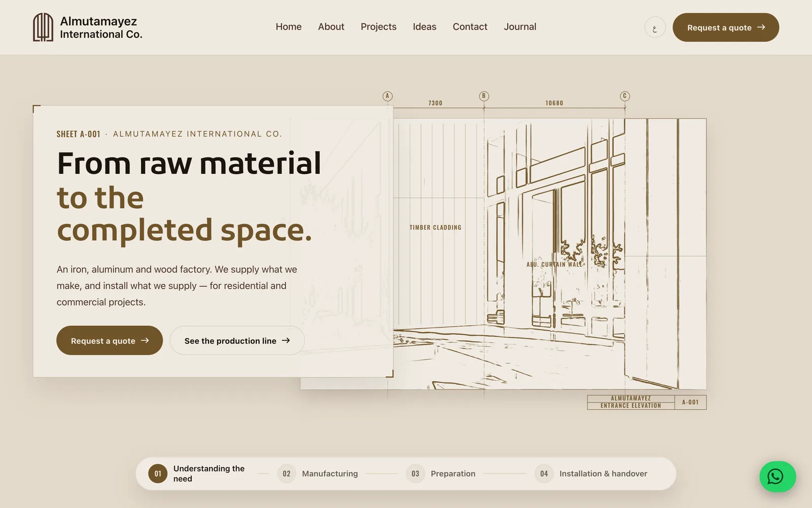This screenshot has height=508, width=812.
Task: Open the Journal link
Action: click(520, 27)
